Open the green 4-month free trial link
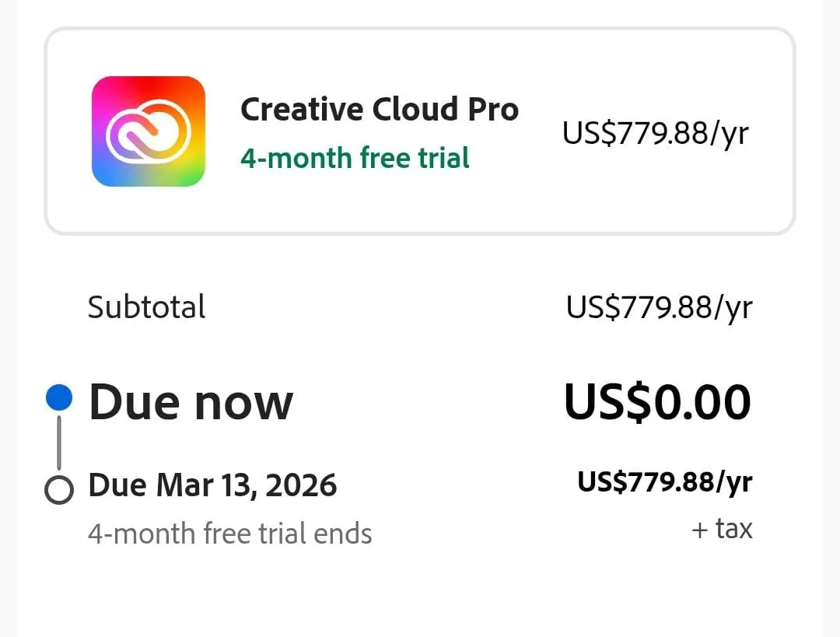 click(x=355, y=158)
